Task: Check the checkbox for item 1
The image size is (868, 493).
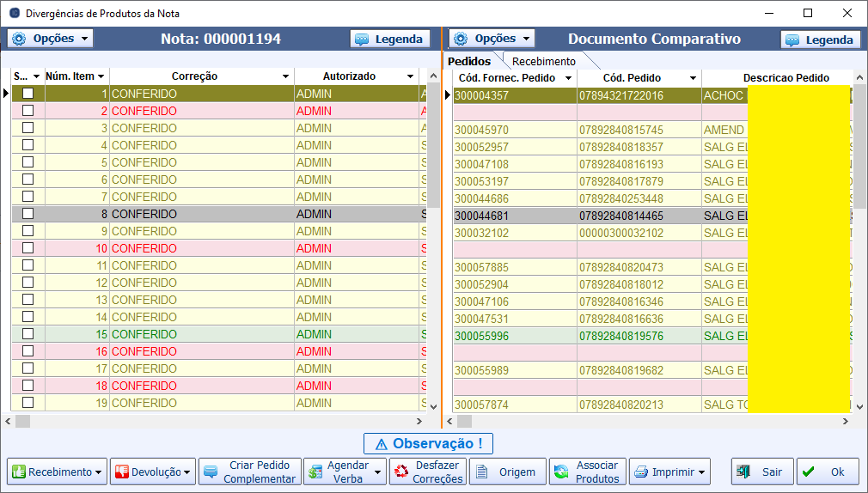Action: (28, 94)
